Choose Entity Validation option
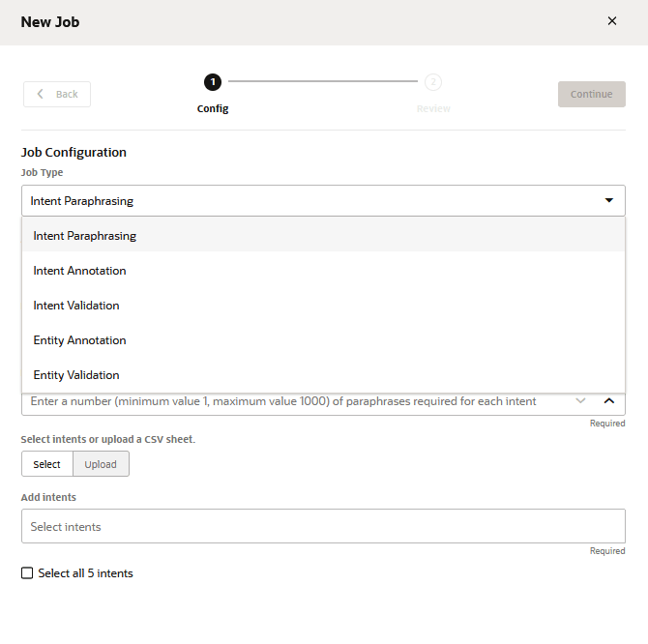The width and height of the screenshot is (648, 644). point(76,375)
